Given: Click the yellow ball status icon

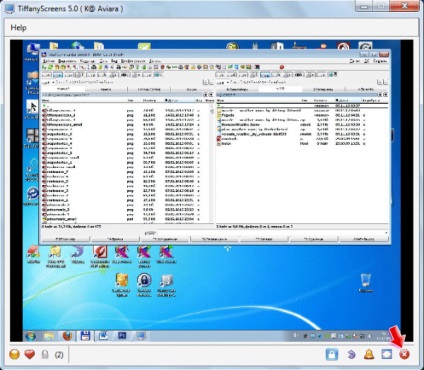Looking at the screenshot, I should click(x=14, y=354).
